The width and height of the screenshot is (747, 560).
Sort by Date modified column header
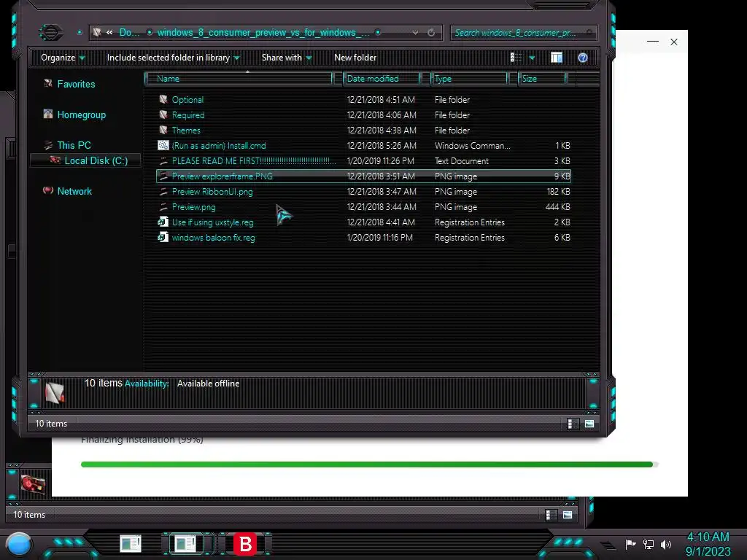click(x=382, y=79)
